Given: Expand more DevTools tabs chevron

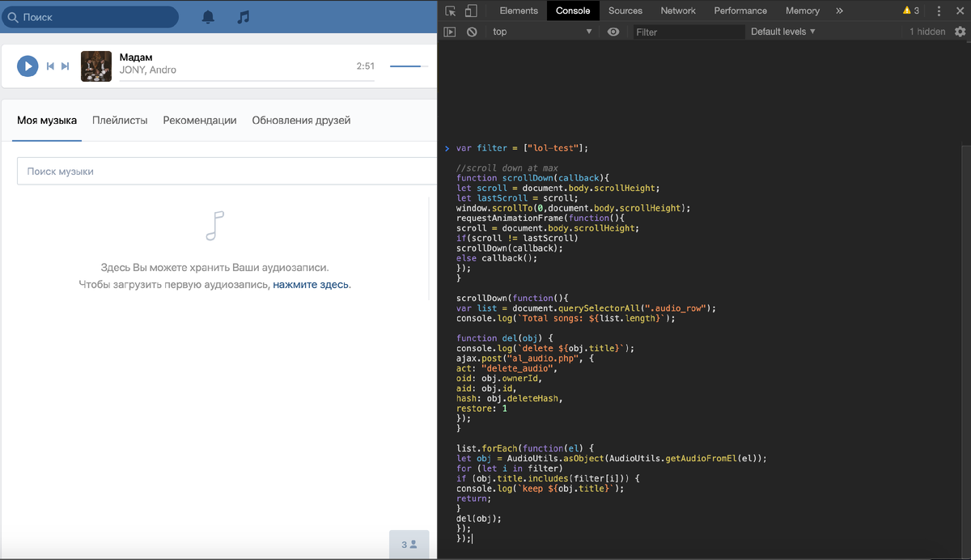Looking at the screenshot, I should pyautogui.click(x=839, y=11).
